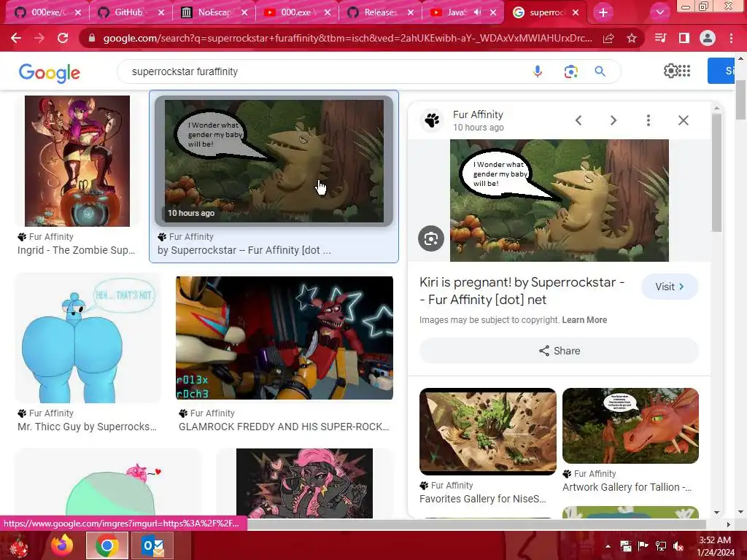Toggle the Chrome side panel
The width and height of the screenshot is (747, 560).
(x=684, y=38)
